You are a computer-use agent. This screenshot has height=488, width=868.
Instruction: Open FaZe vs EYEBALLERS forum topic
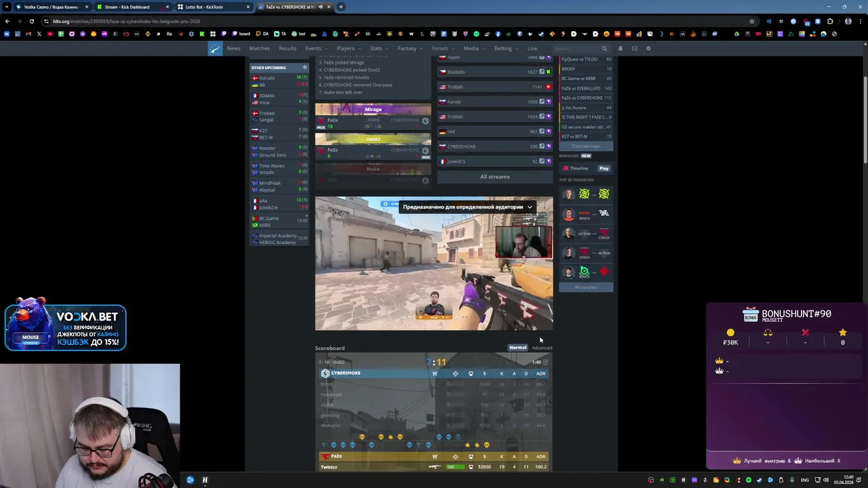[x=587, y=88]
